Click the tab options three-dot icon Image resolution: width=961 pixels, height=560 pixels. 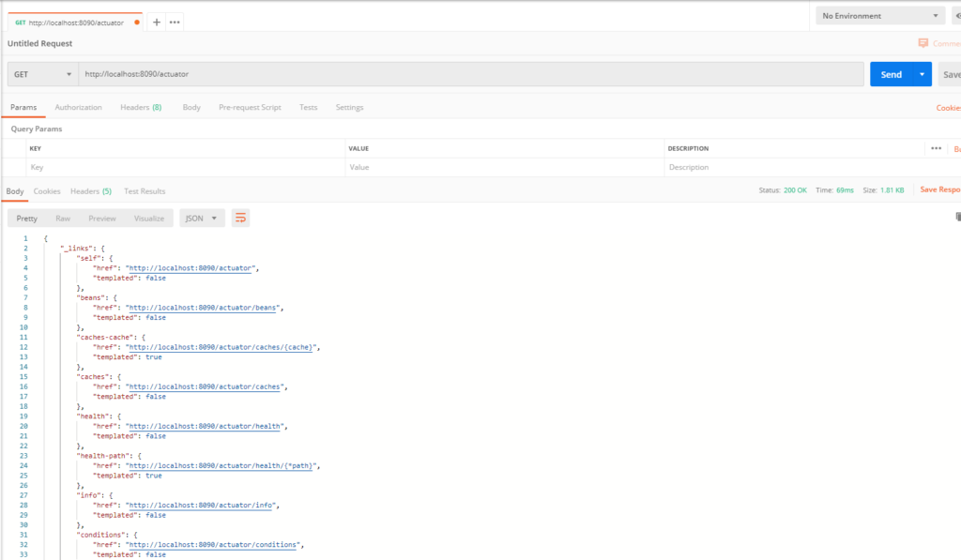click(x=175, y=22)
